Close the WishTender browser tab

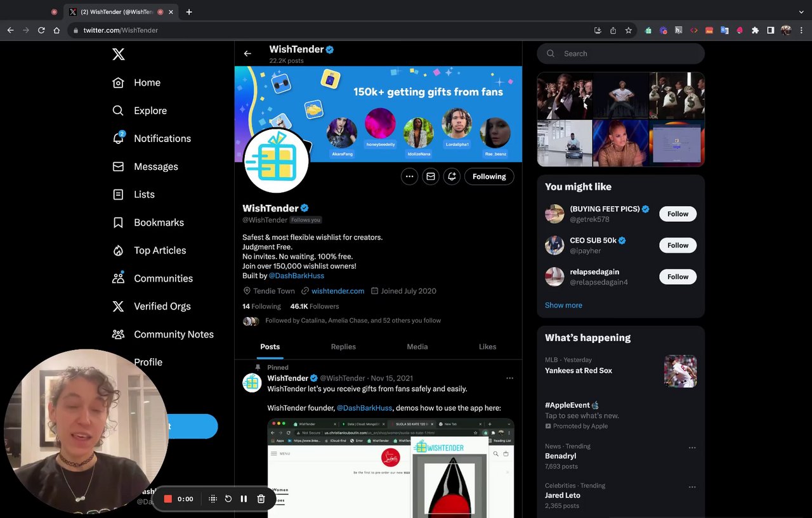click(x=171, y=12)
